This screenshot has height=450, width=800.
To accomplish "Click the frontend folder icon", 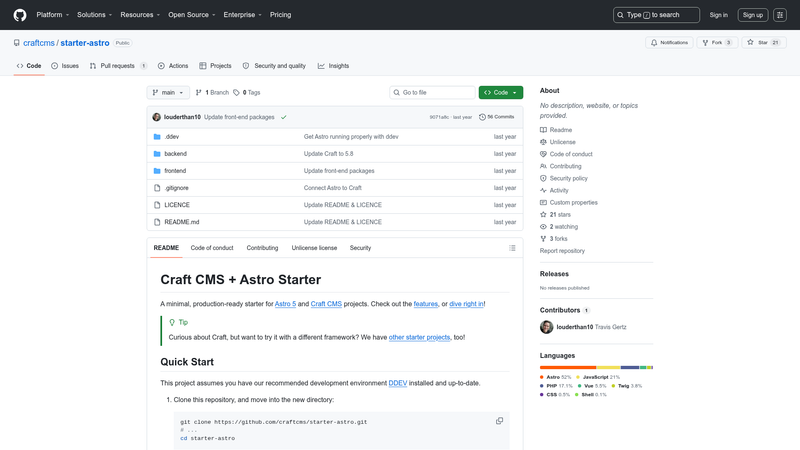I will pos(157,171).
